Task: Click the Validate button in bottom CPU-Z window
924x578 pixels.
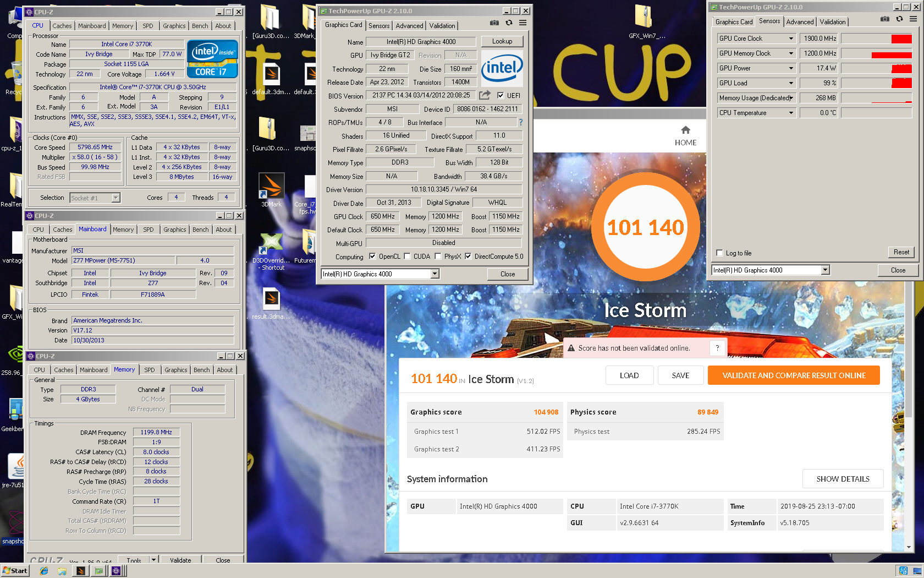Action: point(180,560)
